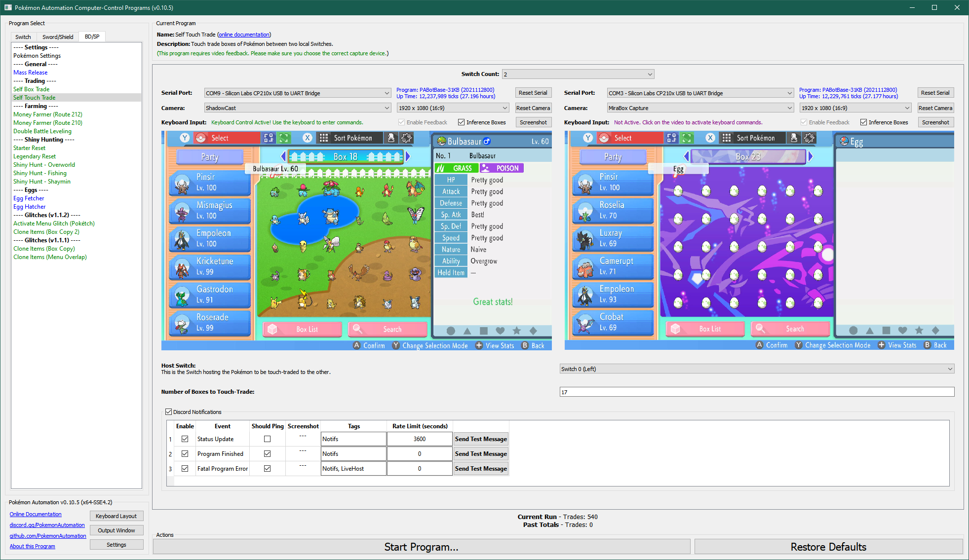Screen dimensions: 969x560
Task: Click the star marking icon in right view
Action: pos(919,330)
